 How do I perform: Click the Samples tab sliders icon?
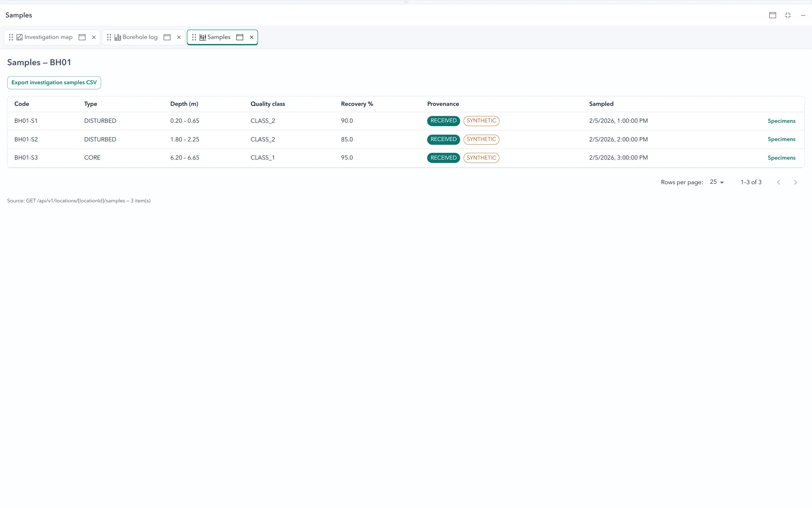pyautogui.click(x=203, y=37)
